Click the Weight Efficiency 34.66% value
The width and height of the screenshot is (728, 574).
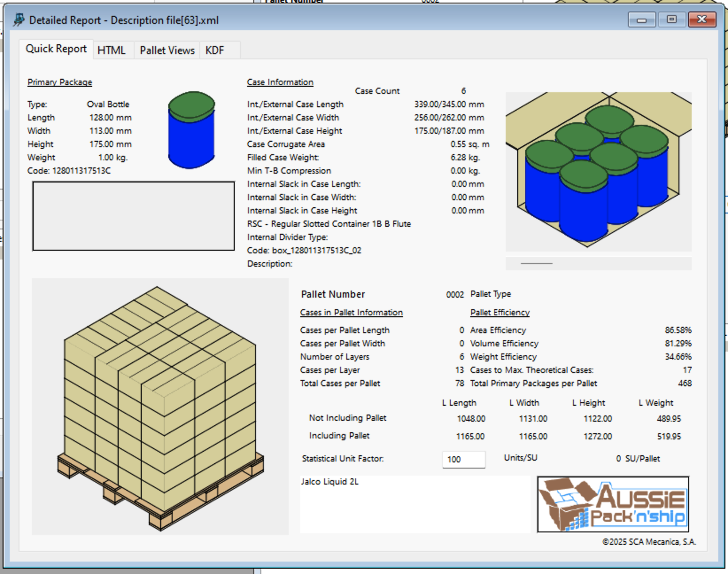[678, 357]
